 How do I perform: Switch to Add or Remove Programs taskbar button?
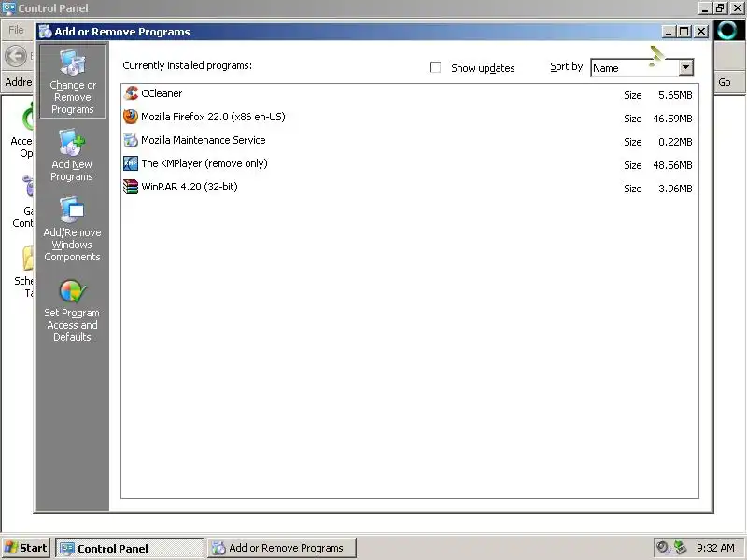tap(282, 548)
